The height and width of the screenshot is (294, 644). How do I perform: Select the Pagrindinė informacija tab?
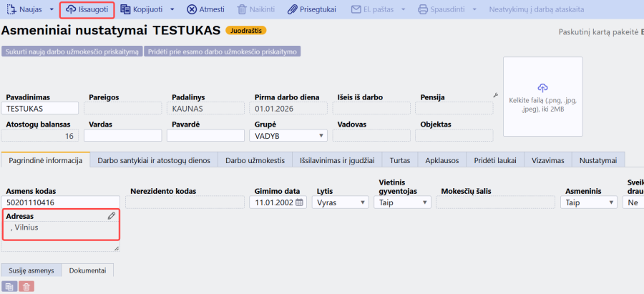pos(46,160)
